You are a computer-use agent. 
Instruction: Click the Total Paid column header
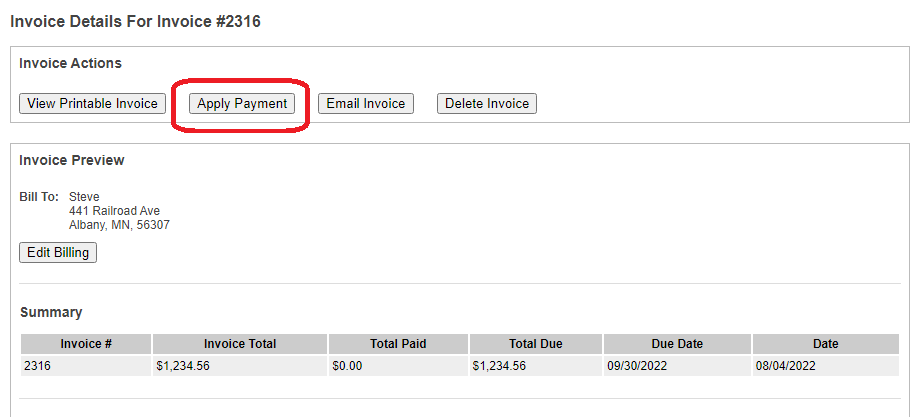click(x=398, y=344)
